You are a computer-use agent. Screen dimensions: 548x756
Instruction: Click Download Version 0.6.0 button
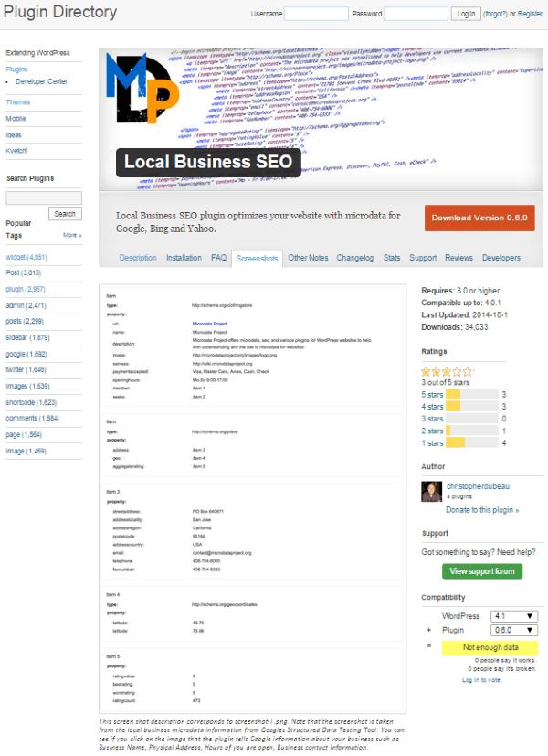[x=479, y=218]
